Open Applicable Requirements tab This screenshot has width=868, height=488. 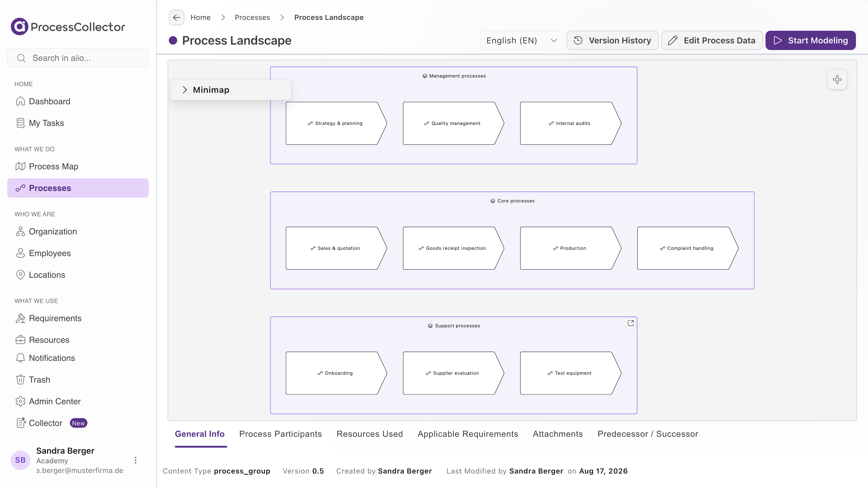click(468, 434)
